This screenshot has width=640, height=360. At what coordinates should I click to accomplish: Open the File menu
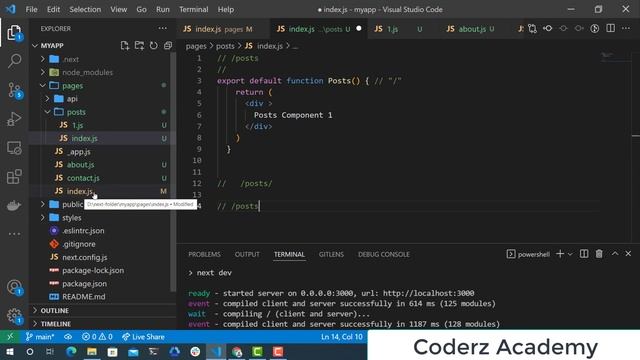(31, 9)
